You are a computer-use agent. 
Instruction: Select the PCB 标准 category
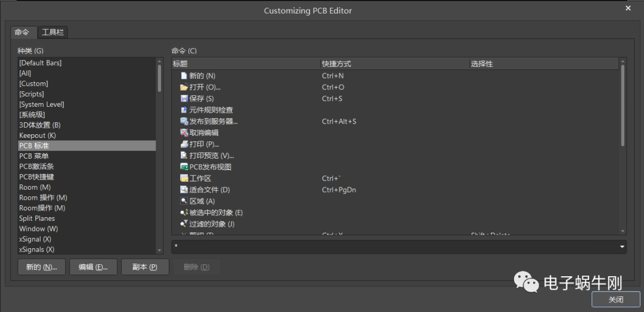[x=86, y=146]
